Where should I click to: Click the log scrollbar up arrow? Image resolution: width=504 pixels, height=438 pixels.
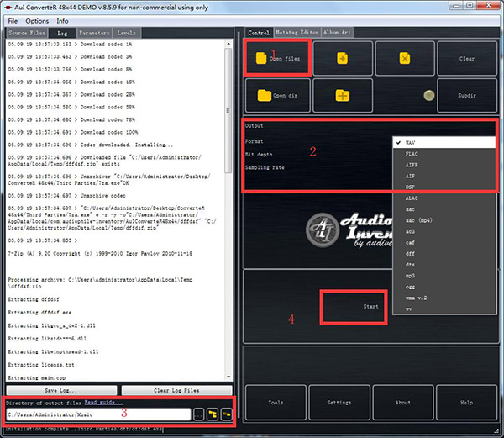coord(228,44)
